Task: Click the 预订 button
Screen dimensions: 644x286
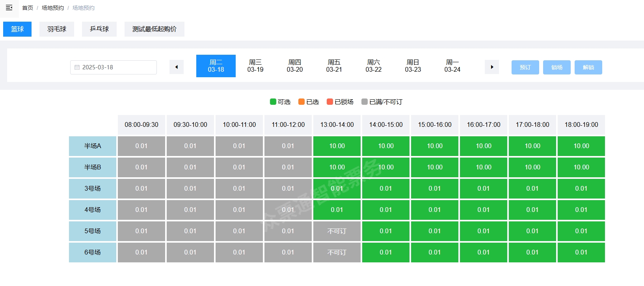Action: pos(525,67)
